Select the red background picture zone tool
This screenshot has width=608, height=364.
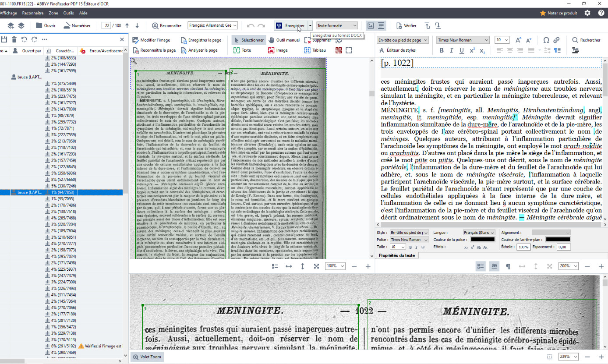pyautogui.click(x=339, y=50)
